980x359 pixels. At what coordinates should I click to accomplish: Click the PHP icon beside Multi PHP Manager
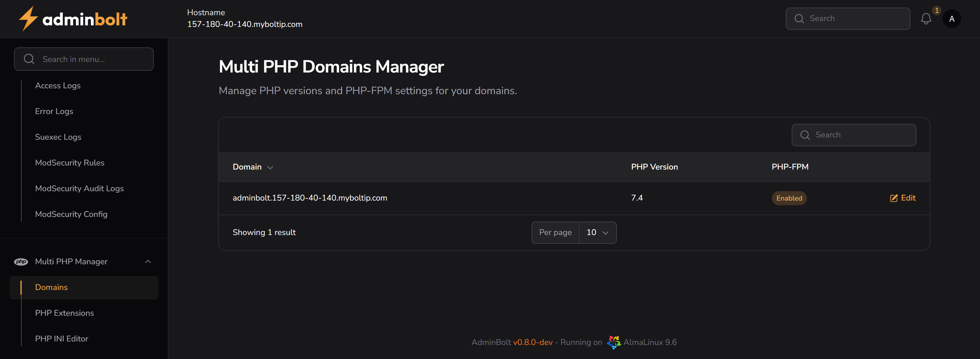[21, 262]
